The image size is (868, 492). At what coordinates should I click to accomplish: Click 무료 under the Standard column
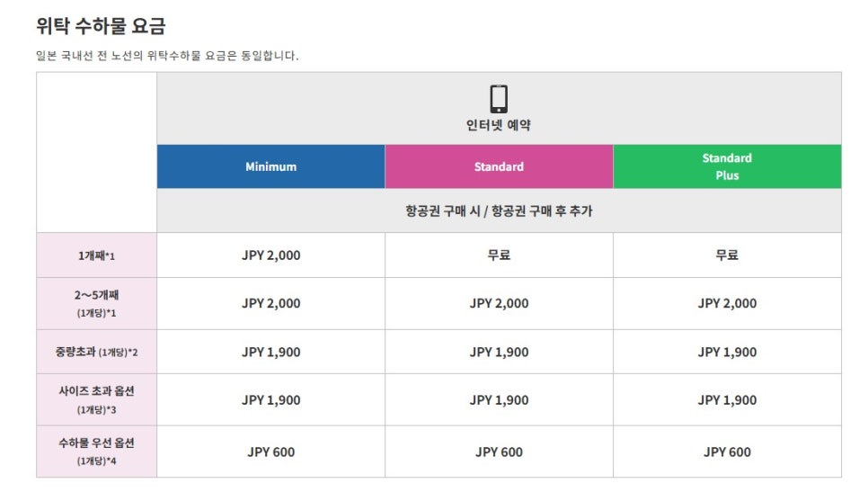pyautogui.click(x=499, y=255)
